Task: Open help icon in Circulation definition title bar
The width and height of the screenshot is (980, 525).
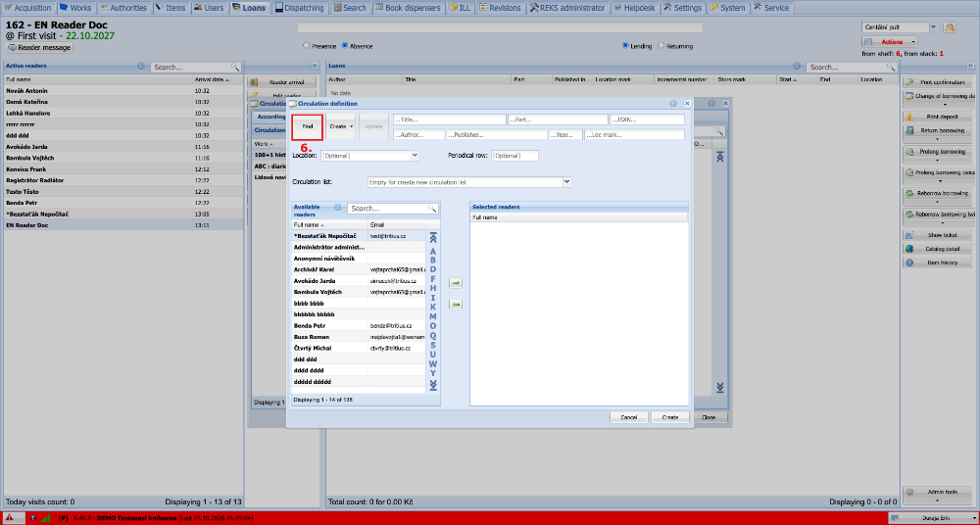Action: pos(673,104)
